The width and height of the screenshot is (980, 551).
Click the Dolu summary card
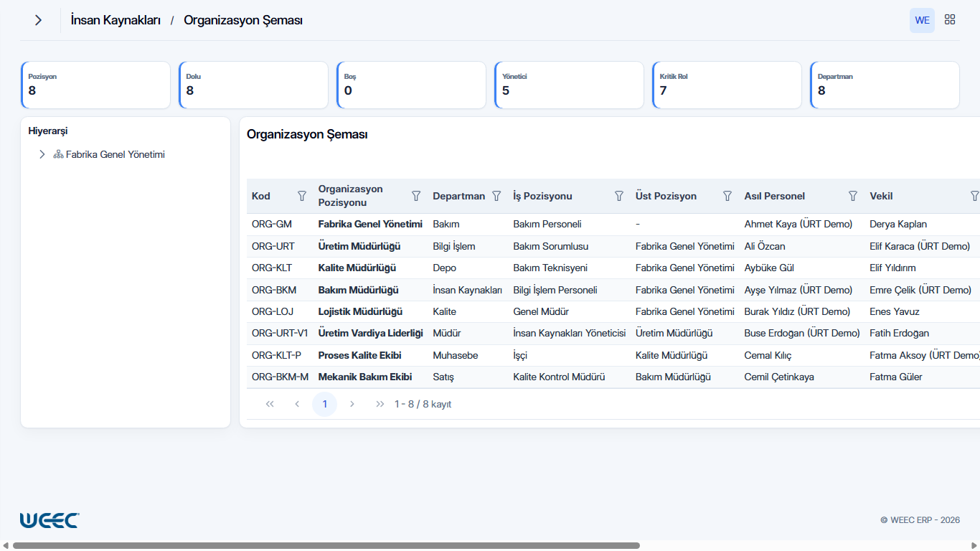253,85
